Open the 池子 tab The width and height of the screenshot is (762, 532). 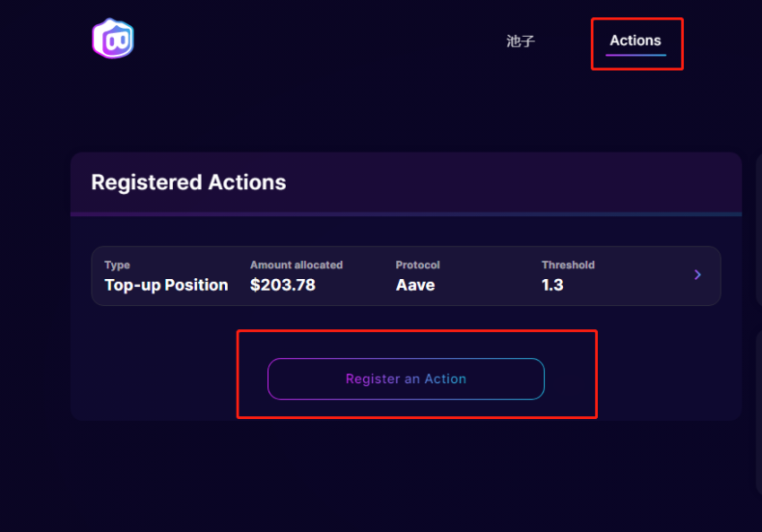pyautogui.click(x=521, y=42)
